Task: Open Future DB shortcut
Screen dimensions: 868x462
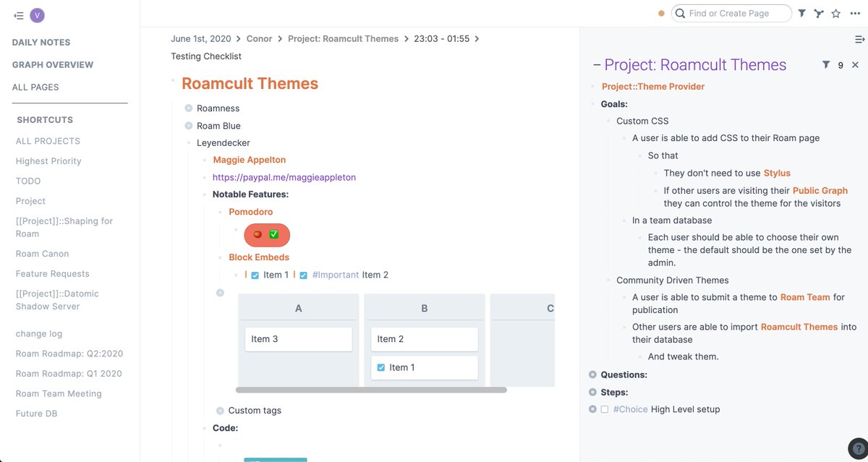Action: pyautogui.click(x=36, y=414)
